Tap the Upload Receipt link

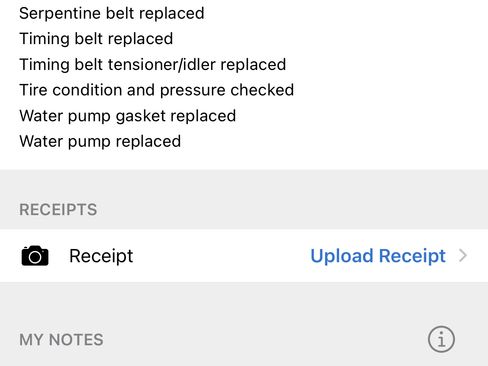[378, 256]
